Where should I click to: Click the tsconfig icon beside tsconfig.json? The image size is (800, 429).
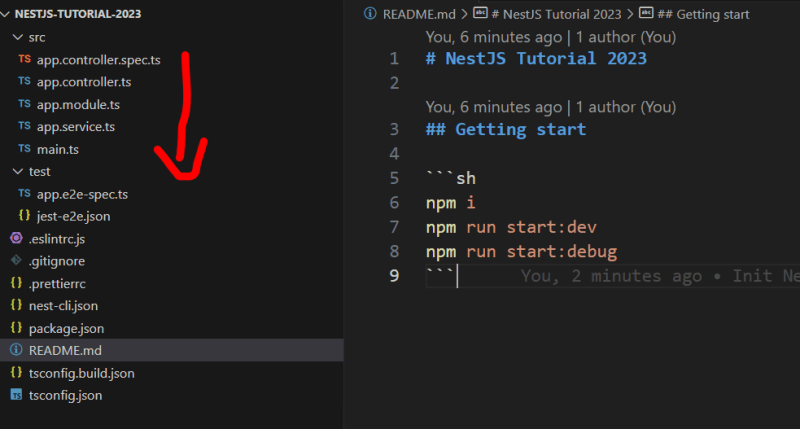tap(16, 395)
